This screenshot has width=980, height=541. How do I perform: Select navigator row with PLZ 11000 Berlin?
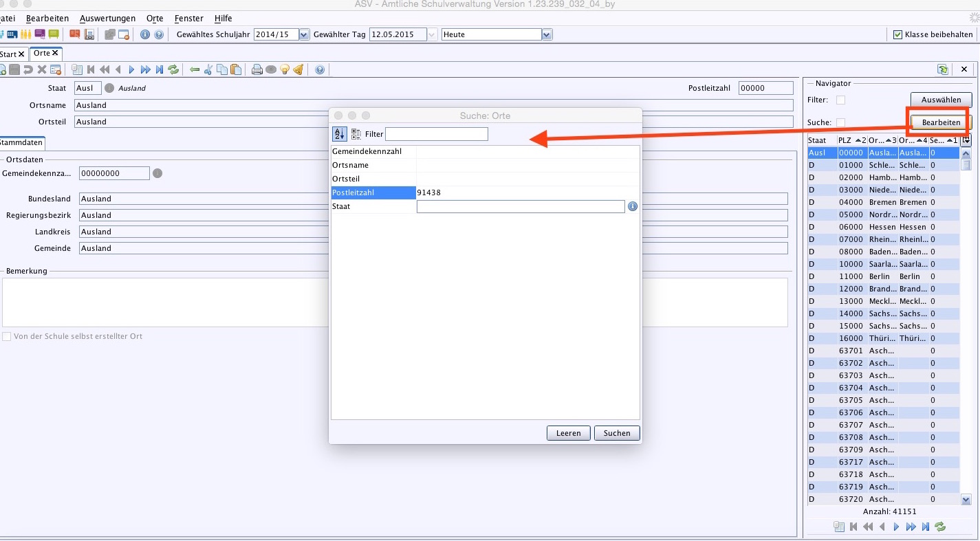click(x=883, y=276)
